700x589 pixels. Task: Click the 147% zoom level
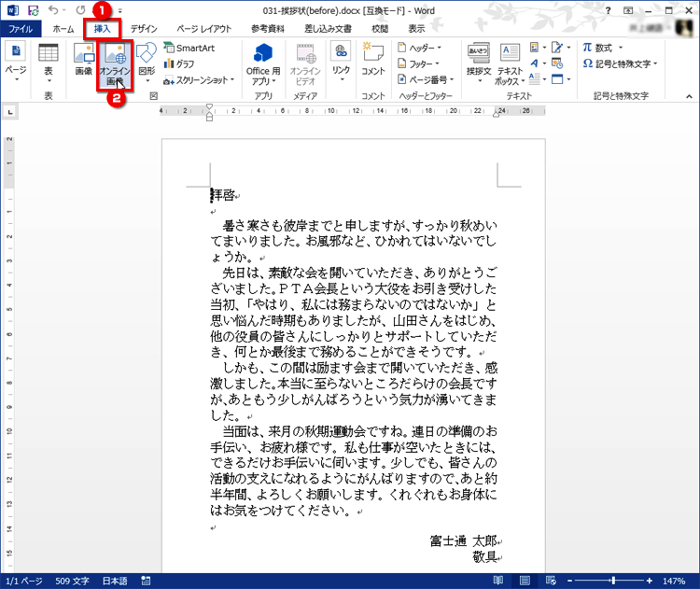tap(674, 581)
